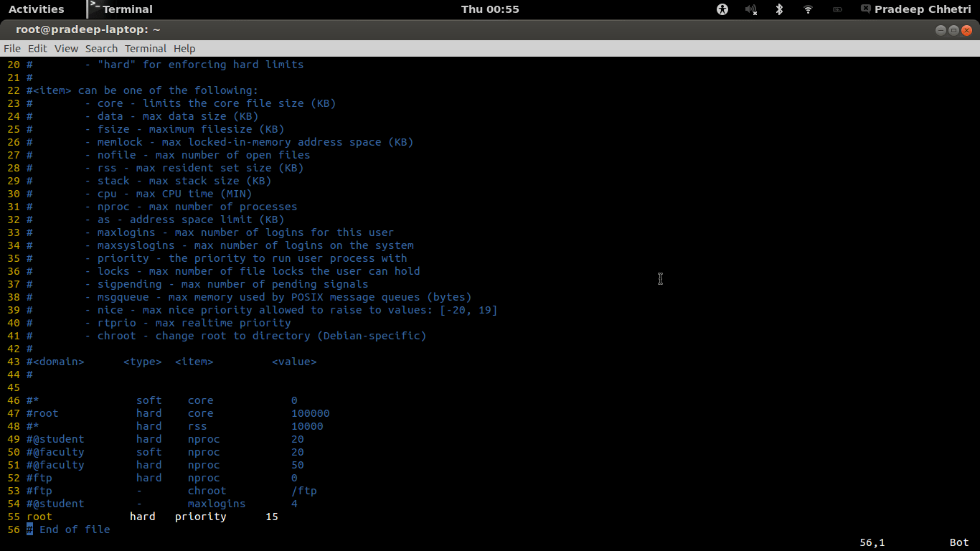This screenshot has height=551, width=980.
Task: Click the word "hard" on line 55
Action: [143, 517]
